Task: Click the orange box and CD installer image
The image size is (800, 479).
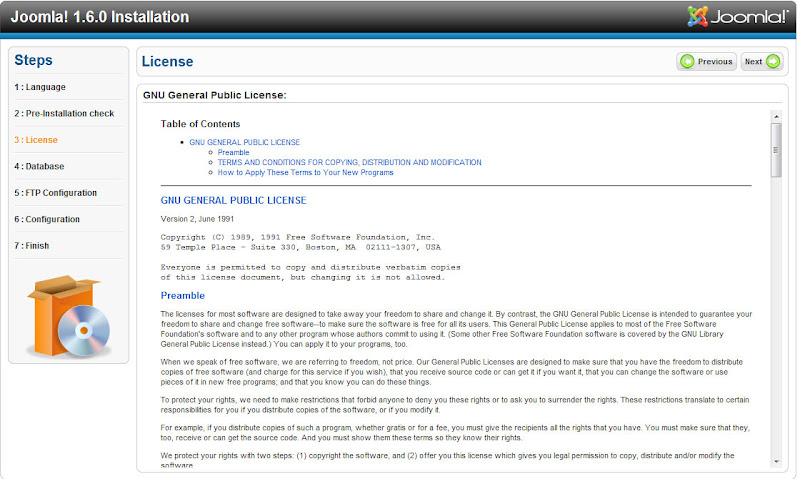Action: point(68,315)
